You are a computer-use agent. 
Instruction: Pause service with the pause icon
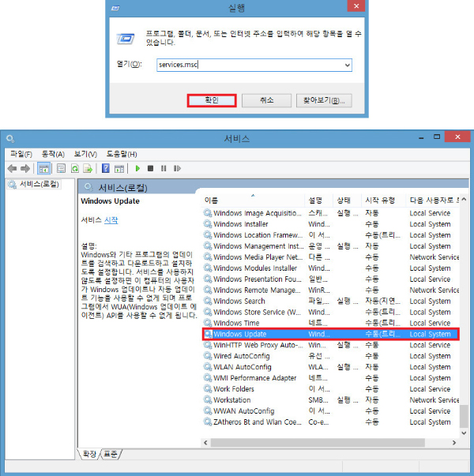tap(164, 168)
